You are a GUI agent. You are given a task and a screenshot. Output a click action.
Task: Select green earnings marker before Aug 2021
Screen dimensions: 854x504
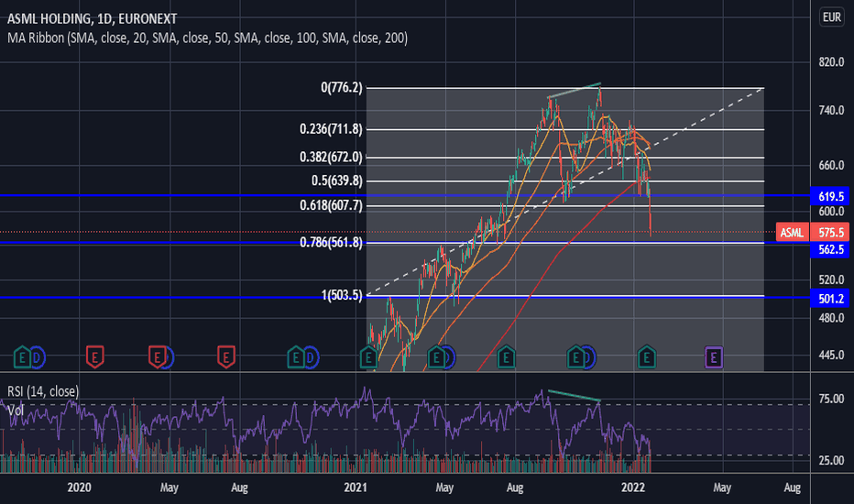pyautogui.click(x=506, y=357)
